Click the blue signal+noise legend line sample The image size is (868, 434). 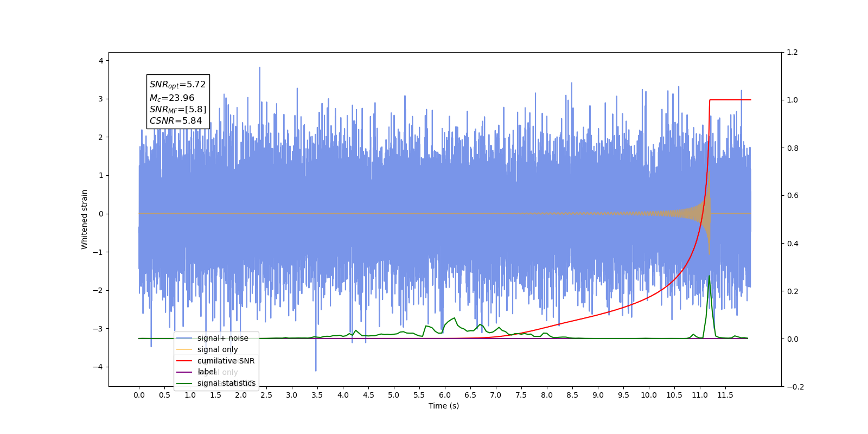(x=184, y=338)
